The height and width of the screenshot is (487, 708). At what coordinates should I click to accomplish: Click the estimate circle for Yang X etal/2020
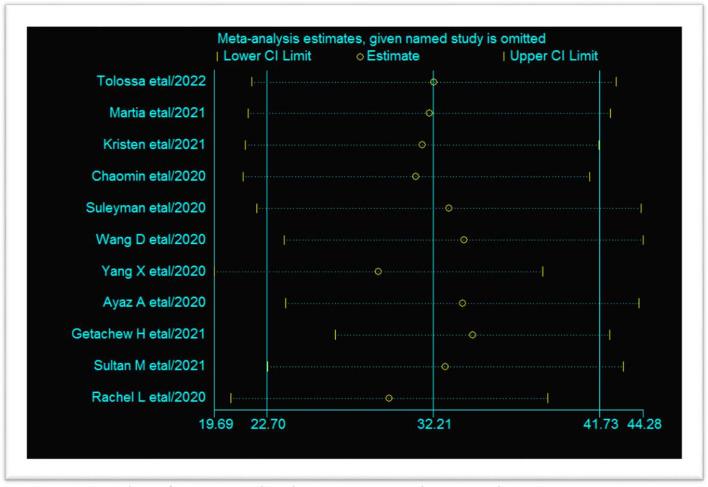(378, 272)
